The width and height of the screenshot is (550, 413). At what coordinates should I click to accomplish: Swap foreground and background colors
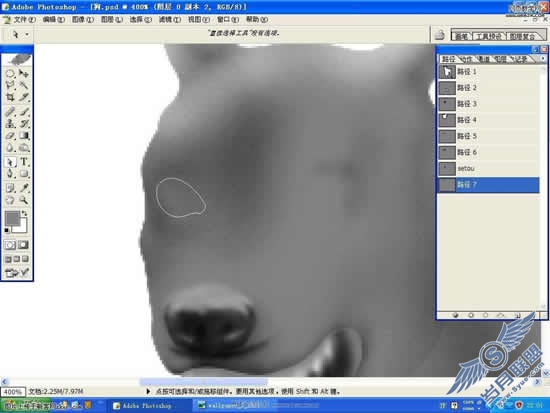coord(25,213)
